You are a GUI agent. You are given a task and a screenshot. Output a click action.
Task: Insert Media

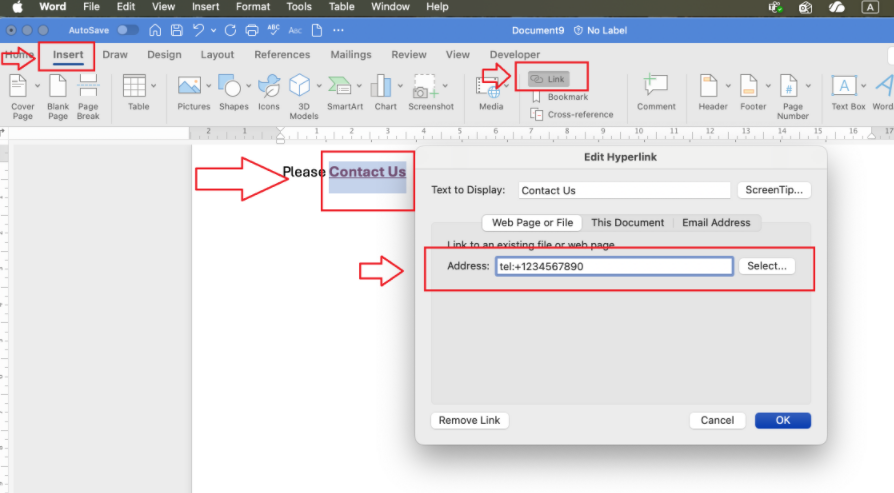point(490,93)
